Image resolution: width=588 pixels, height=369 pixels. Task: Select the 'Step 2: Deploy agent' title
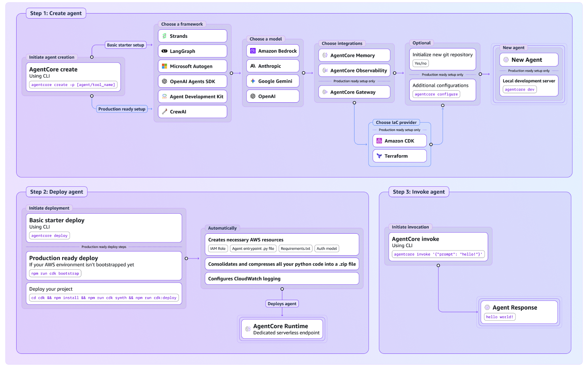57,192
